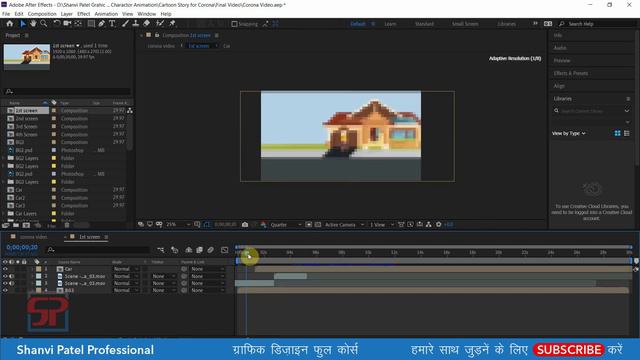The image size is (640, 360).
Task: Select the Unified Camera tool
Action: click(x=67, y=24)
